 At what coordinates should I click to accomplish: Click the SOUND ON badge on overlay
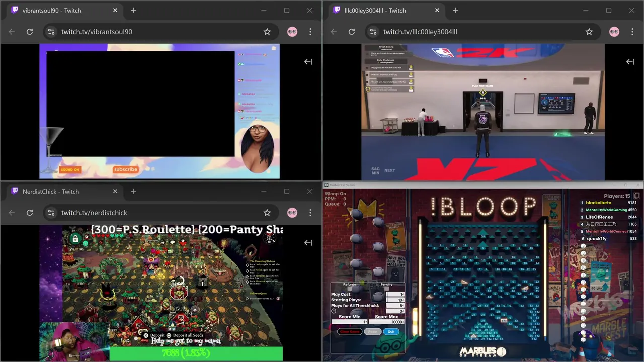point(70,170)
